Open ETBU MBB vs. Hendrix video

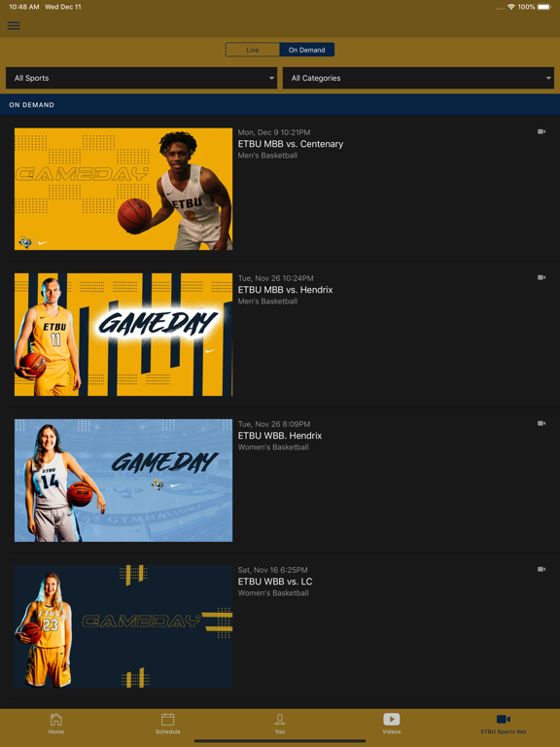[285, 290]
